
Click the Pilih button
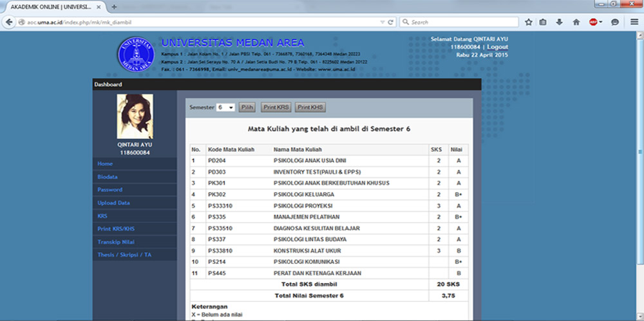click(247, 107)
